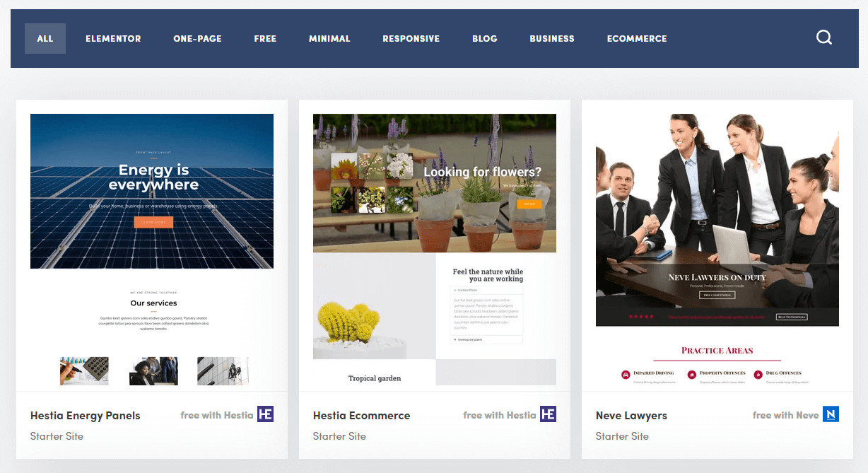Click the Hestia logo on Hestia Ecommerce card

pos(548,414)
